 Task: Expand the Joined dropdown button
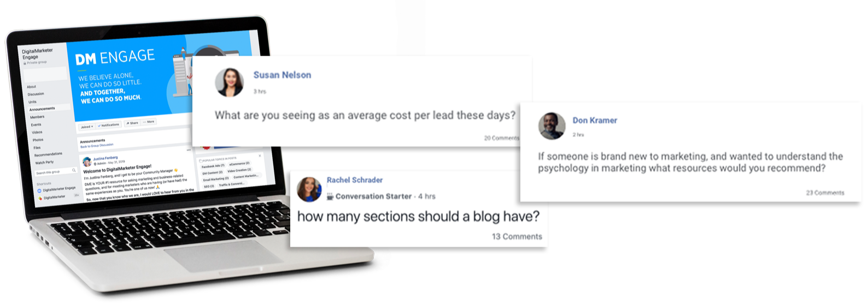click(x=87, y=127)
